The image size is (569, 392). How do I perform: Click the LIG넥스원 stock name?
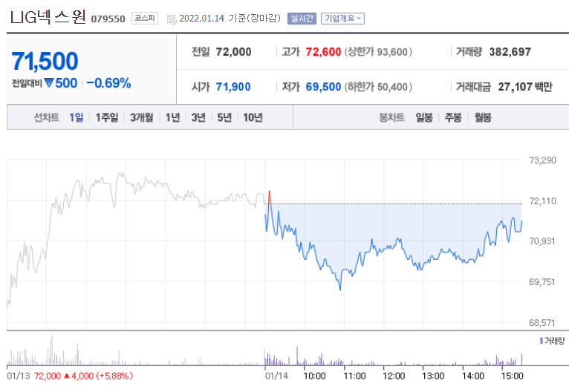(48, 17)
